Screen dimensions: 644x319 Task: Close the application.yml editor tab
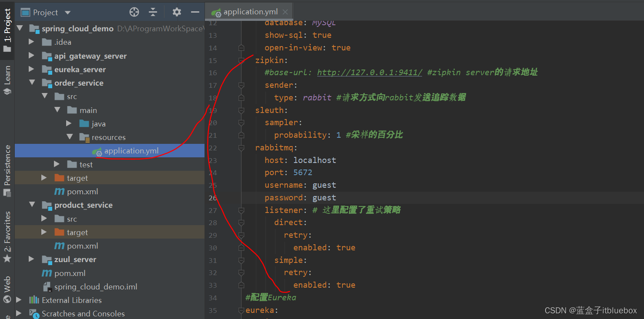pyautogui.click(x=285, y=12)
